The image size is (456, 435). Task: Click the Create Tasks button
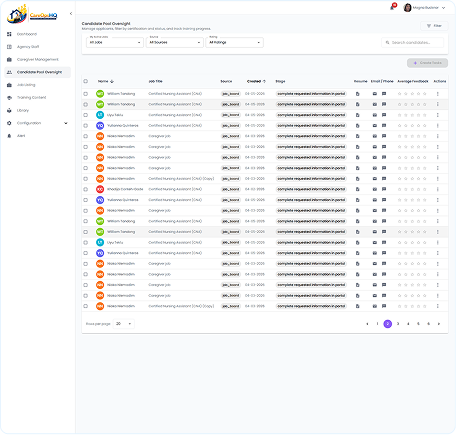pyautogui.click(x=427, y=63)
